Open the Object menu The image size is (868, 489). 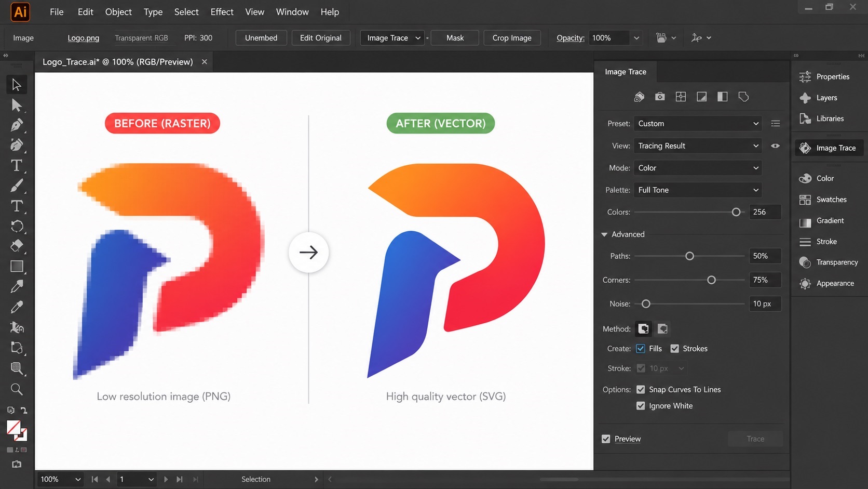click(118, 12)
